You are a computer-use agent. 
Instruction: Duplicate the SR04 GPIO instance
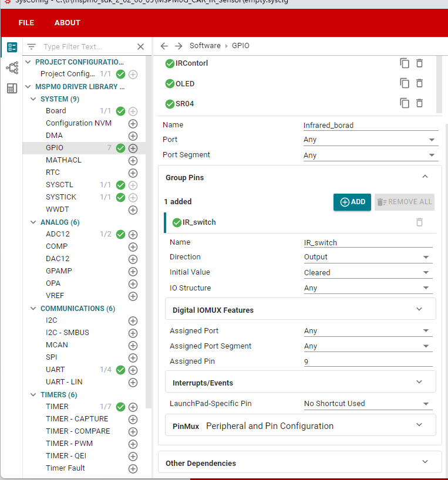(x=405, y=103)
